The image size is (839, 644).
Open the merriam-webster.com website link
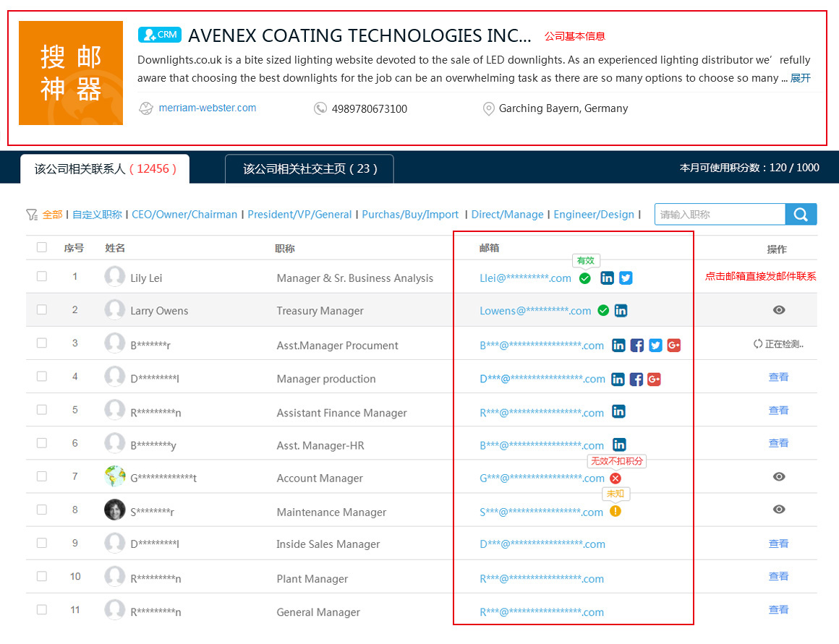(208, 108)
